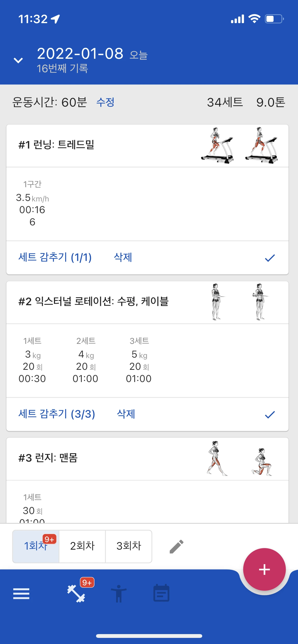
Task: Toggle the completion checkmark for 익스터널 로테이션
Action: coord(270,415)
